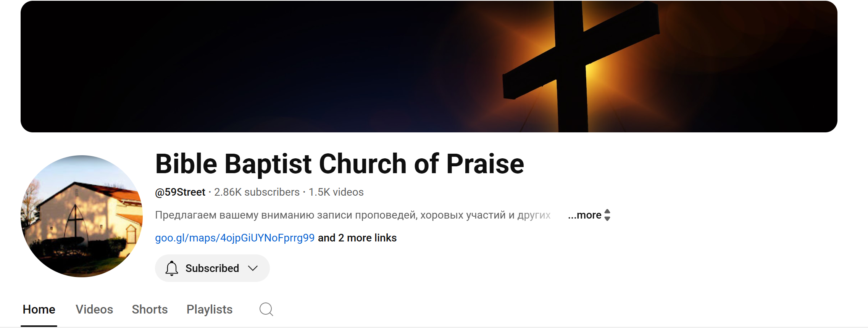Click the Russian description text
The image size is (868, 333).
point(351,215)
